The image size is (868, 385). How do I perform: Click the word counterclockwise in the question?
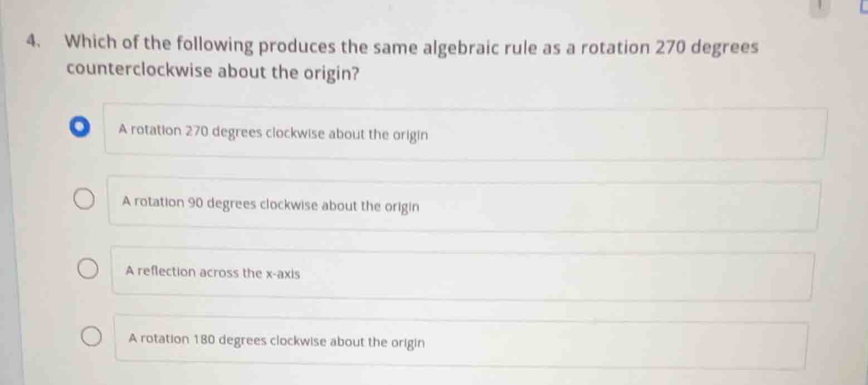click(x=138, y=71)
